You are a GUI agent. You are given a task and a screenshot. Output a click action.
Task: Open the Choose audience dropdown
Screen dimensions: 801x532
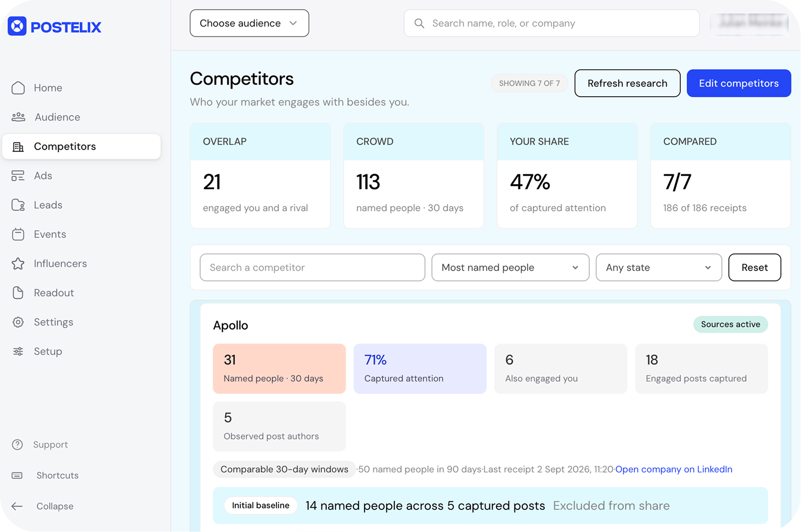tap(249, 23)
